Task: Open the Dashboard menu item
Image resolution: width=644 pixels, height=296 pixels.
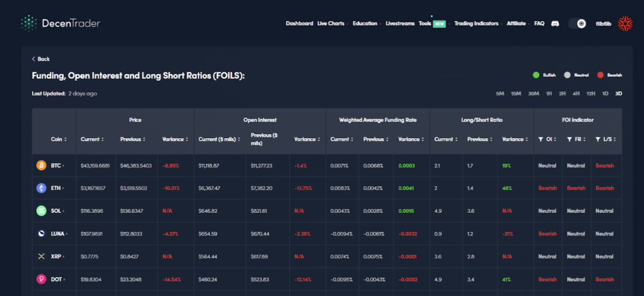Action: (299, 23)
